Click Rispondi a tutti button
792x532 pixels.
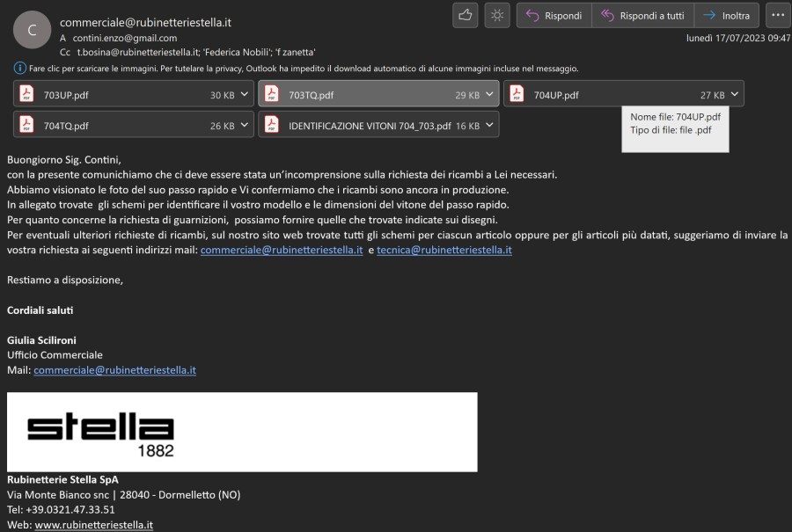642,16
